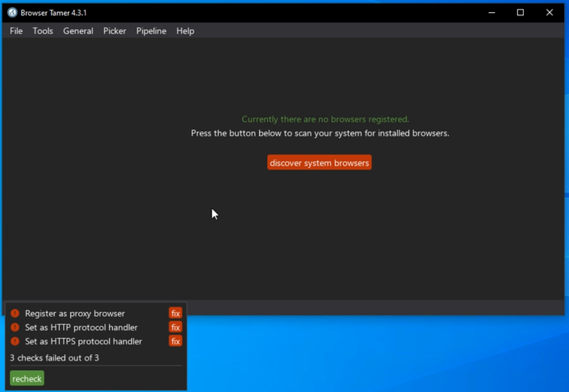Click the Browser Tamer 4.3.1 window title

tap(53, 13)
